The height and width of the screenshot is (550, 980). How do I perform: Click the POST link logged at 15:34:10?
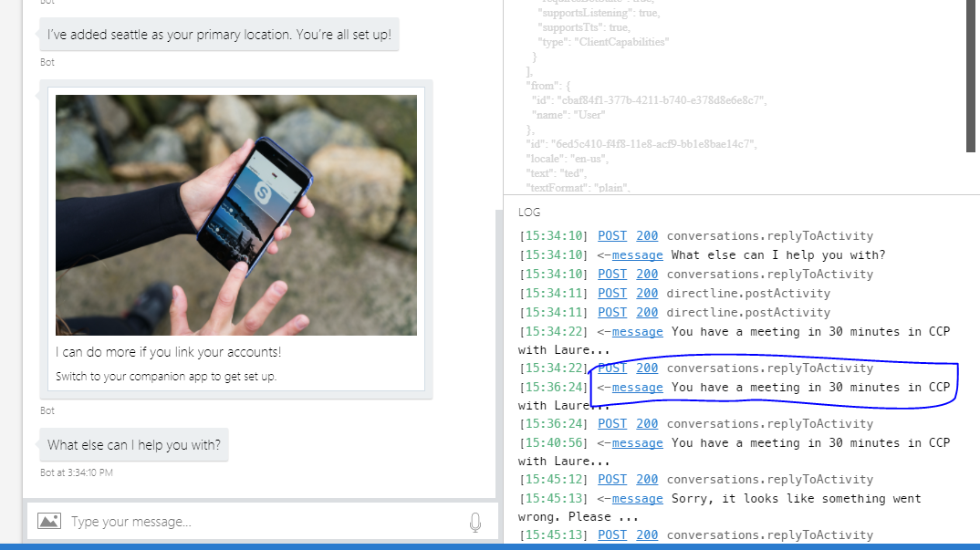611,235
